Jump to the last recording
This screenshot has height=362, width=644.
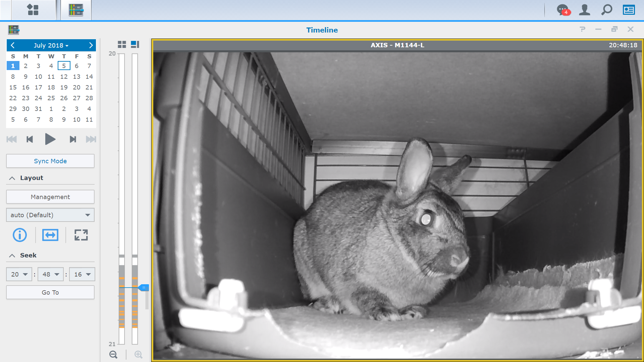coord(91,139)
